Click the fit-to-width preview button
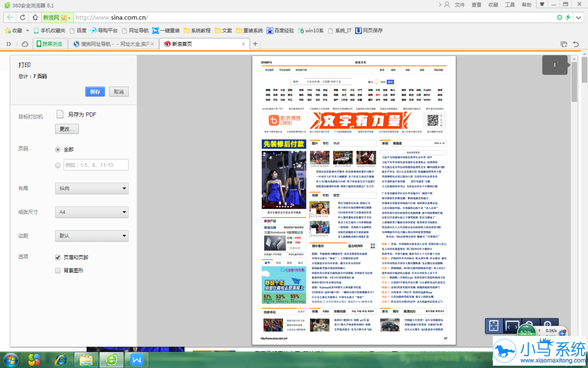Viewport: 588px width, 368px height. pyautogui.click(x=512, y=326)
